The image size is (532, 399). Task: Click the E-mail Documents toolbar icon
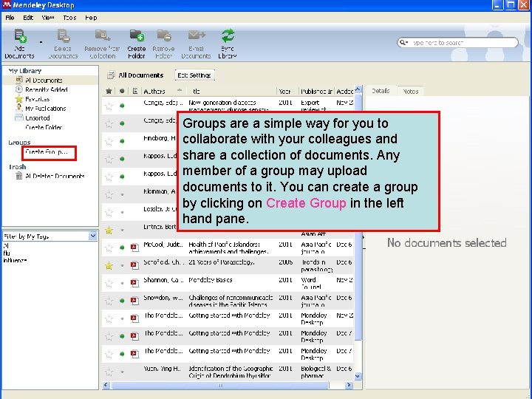tap(197, 35)
